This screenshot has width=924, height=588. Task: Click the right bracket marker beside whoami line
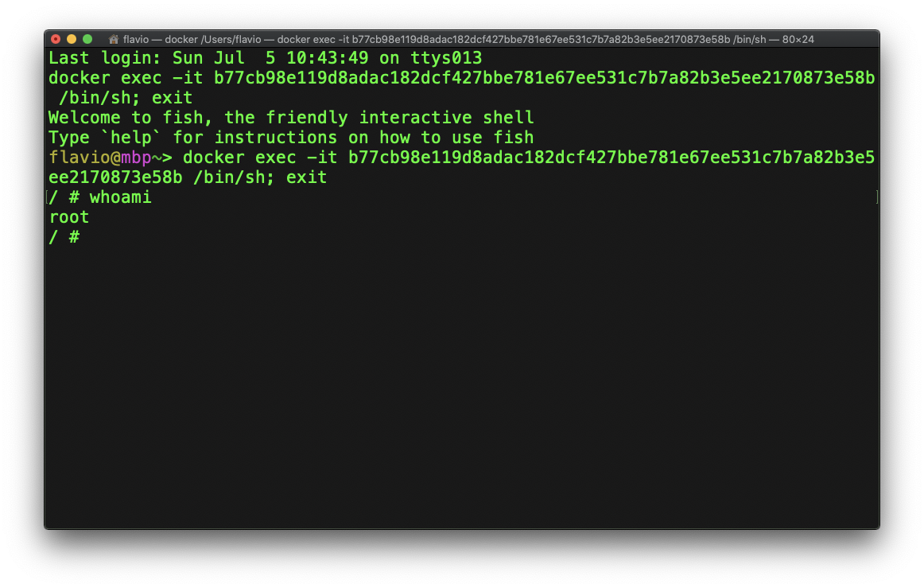pos(876,197)
